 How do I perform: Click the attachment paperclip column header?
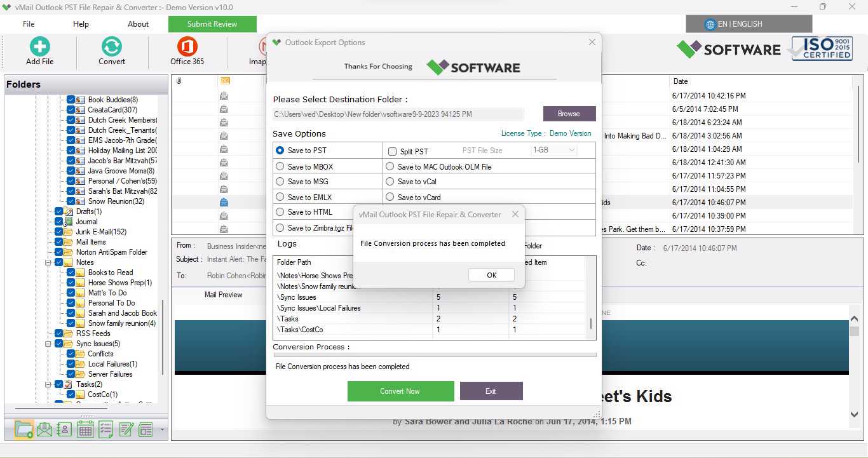(x=179, y=81)
